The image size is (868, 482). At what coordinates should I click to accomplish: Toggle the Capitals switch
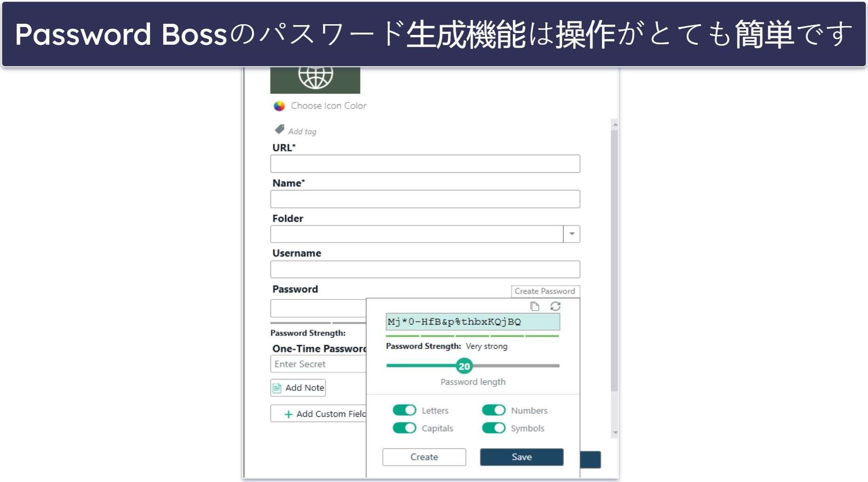click(404, 428)
